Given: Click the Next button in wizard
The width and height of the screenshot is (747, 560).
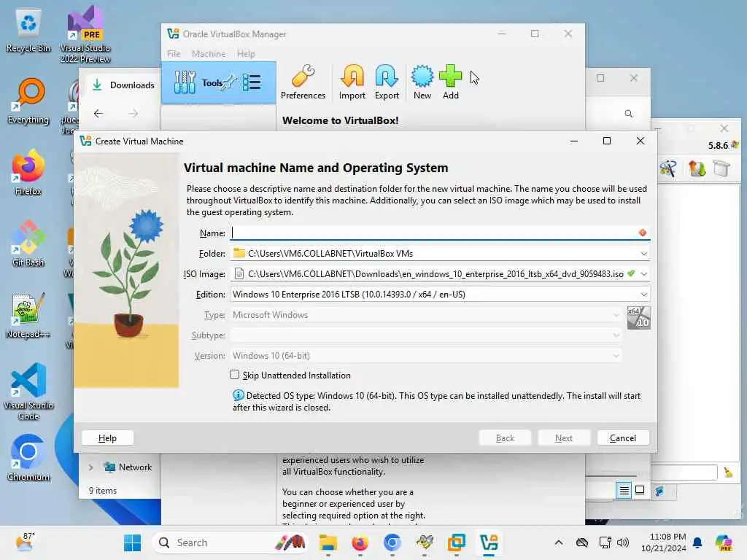Looking at the screenshot, I should tap(564, 438).
